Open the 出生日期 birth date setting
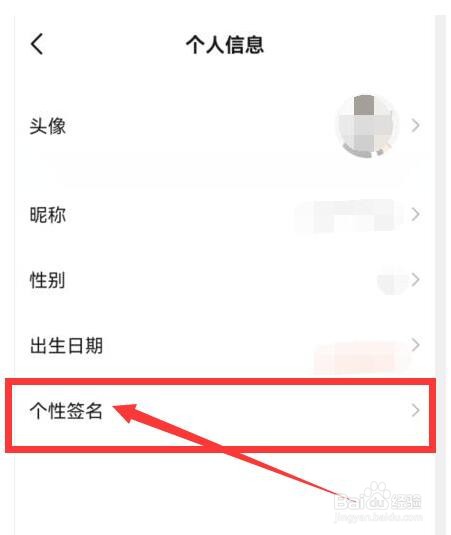Viewport: 451px width, 535px height. (x=225, y=345)
